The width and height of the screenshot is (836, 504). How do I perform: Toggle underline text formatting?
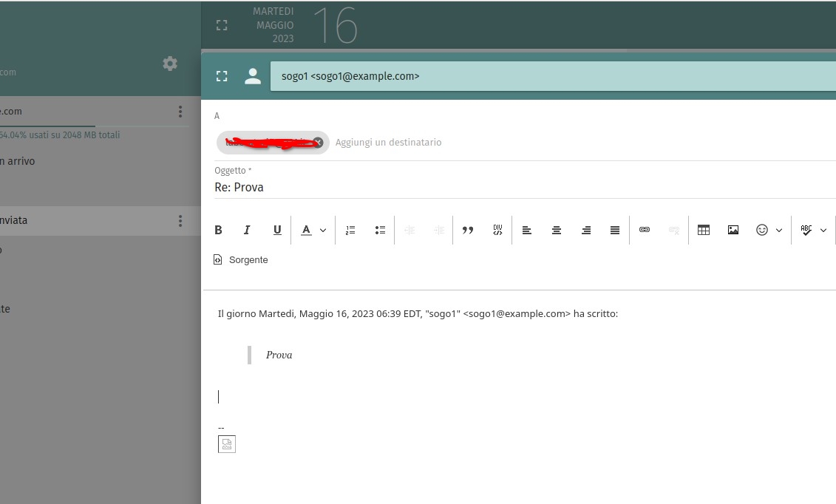click(277, 231)
